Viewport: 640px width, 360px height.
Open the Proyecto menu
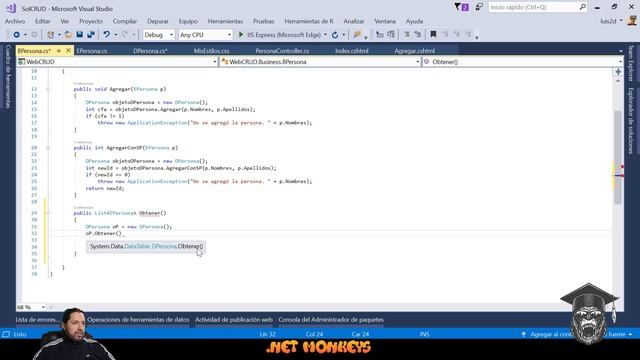(x=91, y=21)
